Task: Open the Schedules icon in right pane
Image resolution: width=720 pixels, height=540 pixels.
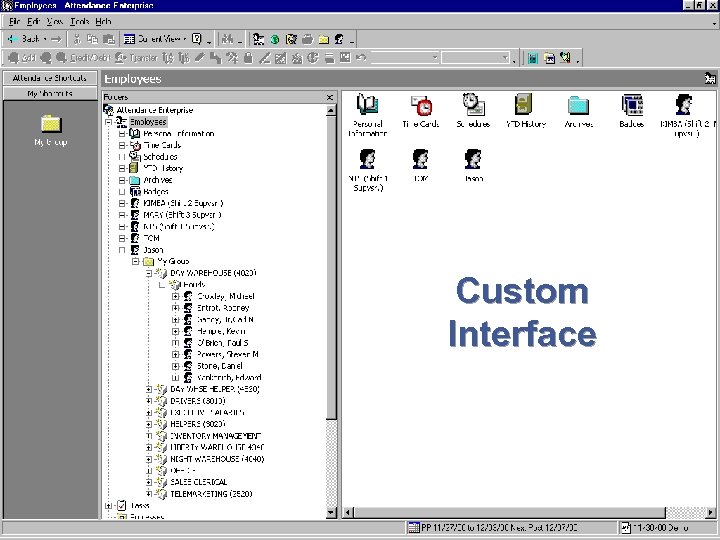Action: [x=473, y=105]
